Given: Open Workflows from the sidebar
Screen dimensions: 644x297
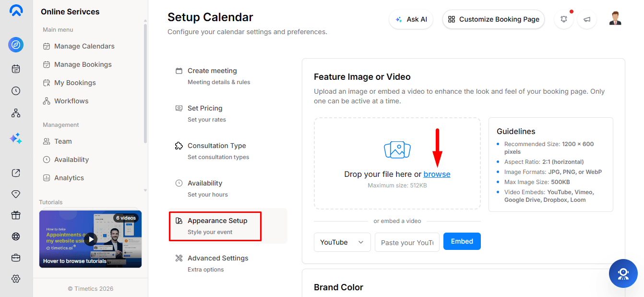Looking at the screenshot, I should pos(71,101).
